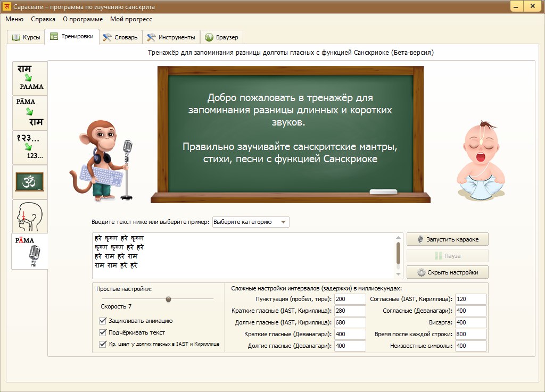Click the 'Скрыть настройки' button
Screen dimensions: 545x392
[447, 272]
